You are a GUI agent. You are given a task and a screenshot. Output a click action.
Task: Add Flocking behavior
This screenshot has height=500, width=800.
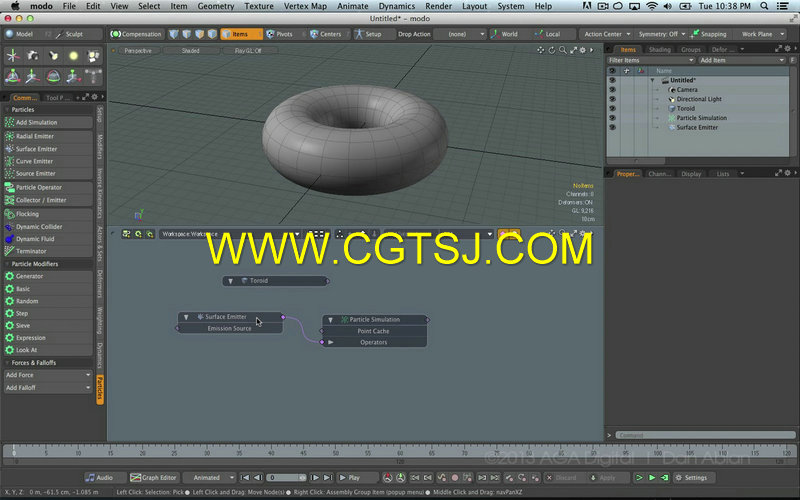coord(48,214)
